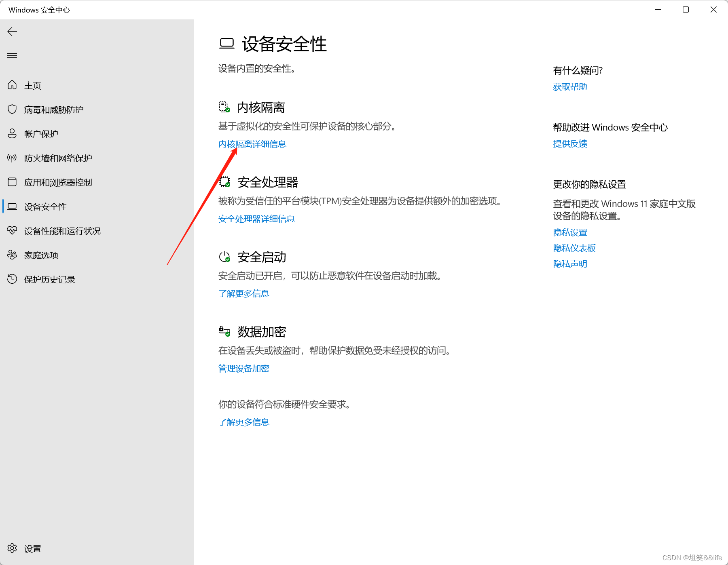Open the 隐私声明 link
Screen dimensions: 728x565
pos(570,264)
